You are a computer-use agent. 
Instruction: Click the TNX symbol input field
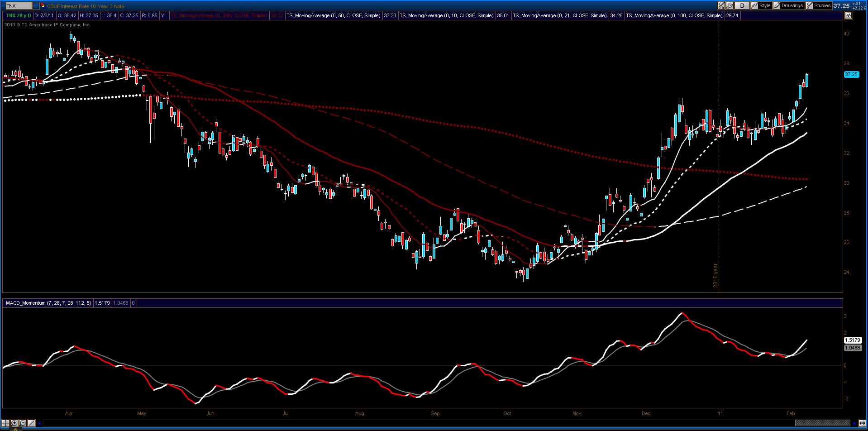coord(19,6)
